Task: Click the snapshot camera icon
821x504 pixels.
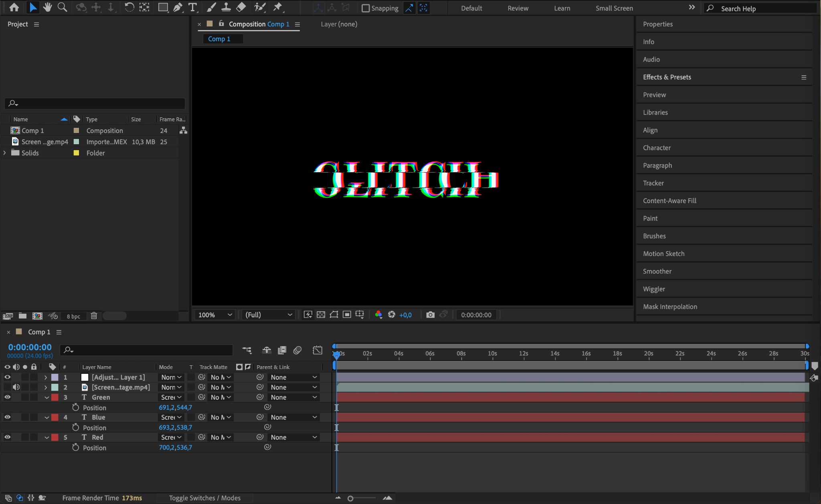Action: pyautogui.click(x=430, y=314)
